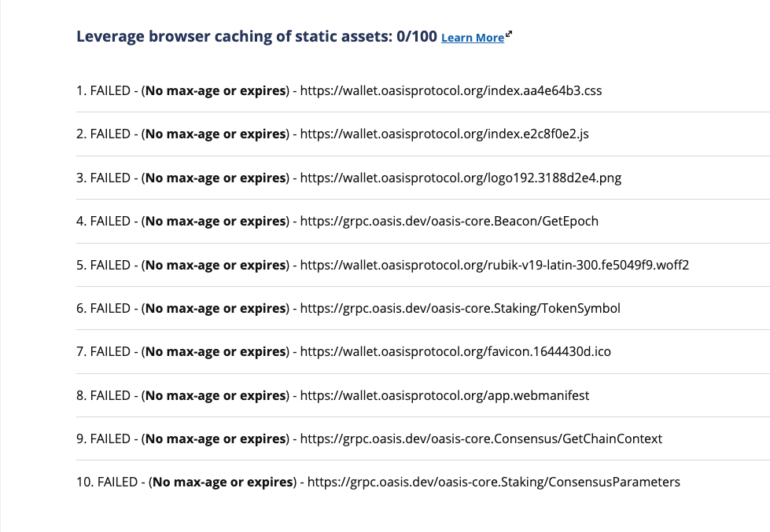Click the index.e2c8f0e2.js URL

444,134
